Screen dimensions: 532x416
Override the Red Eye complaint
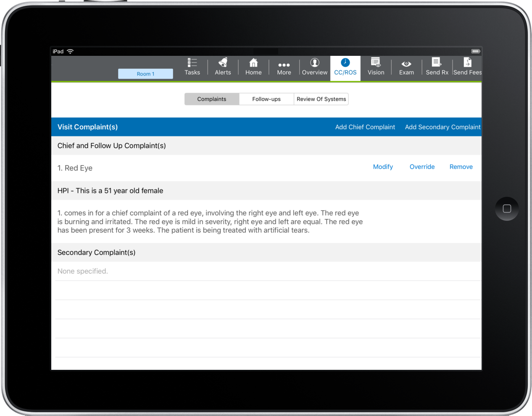click(x=422, y=167)
